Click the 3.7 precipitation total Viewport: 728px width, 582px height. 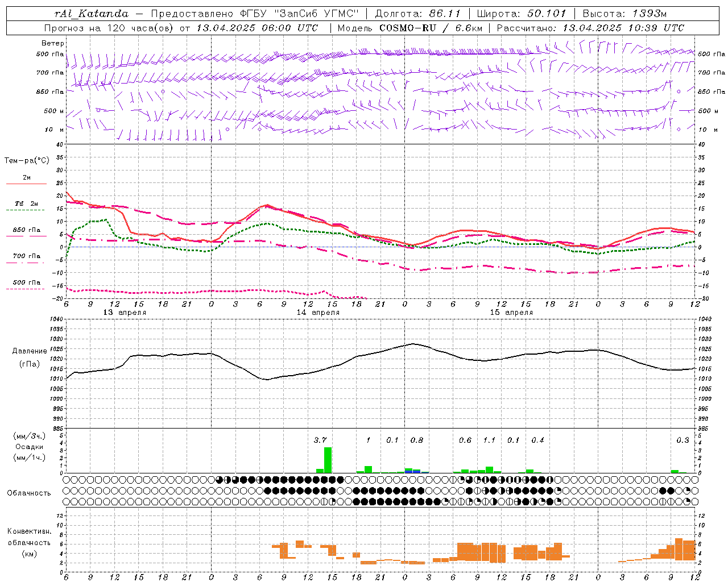pos(320,440)
